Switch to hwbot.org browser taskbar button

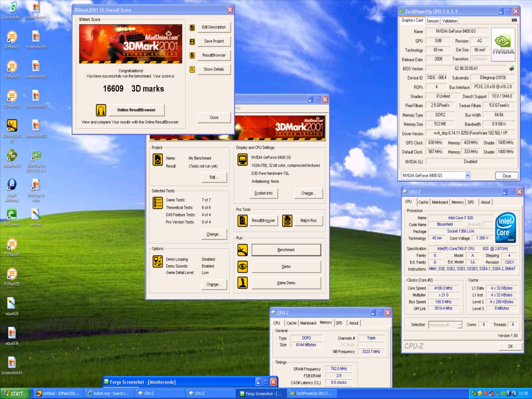(108, 393)
